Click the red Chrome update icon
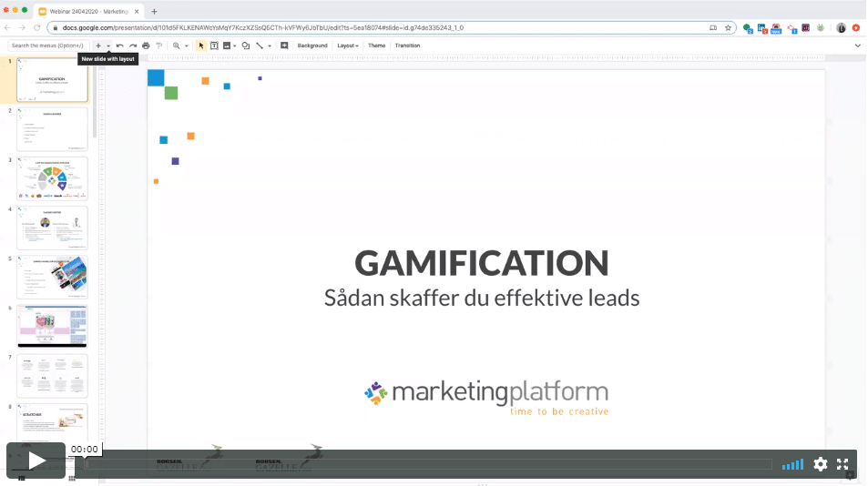The image size is (868, 486). click(x=856, y=27)
